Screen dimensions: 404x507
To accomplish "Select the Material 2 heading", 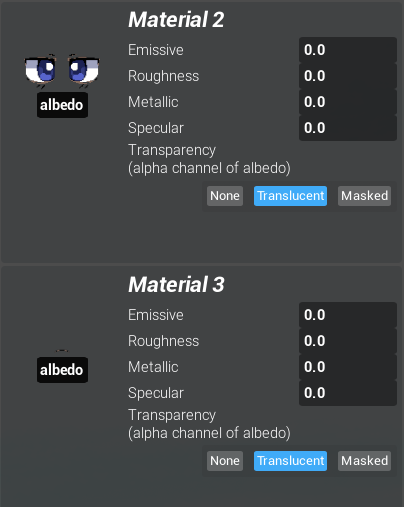I will (x=176, y=20).
